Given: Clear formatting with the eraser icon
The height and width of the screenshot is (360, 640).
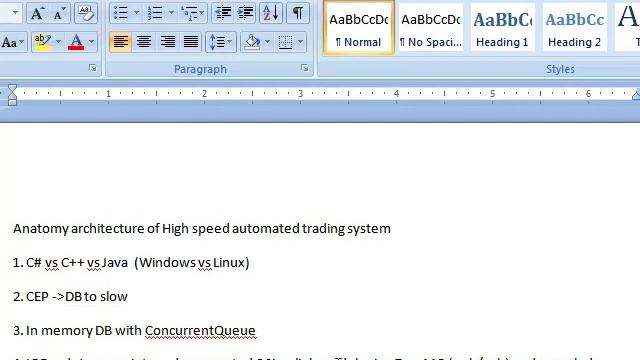Looking at the screenshot, I should [86, 13].
